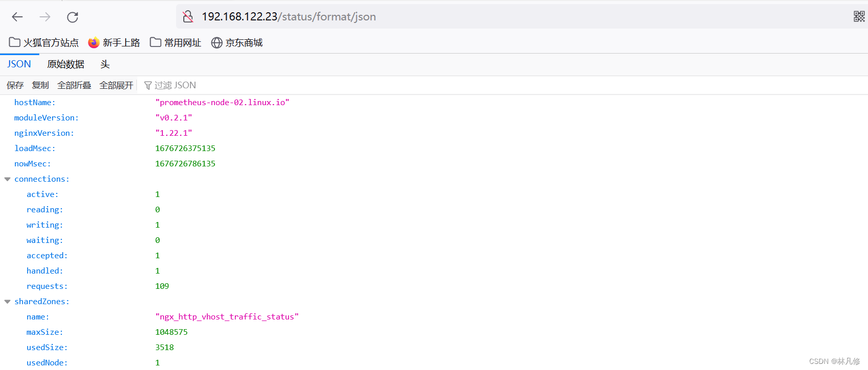Viewport: 868px width, 370px height.
Task: Click value "prometheus-node-02.linux.io"
Action: [x=222, y=103]
